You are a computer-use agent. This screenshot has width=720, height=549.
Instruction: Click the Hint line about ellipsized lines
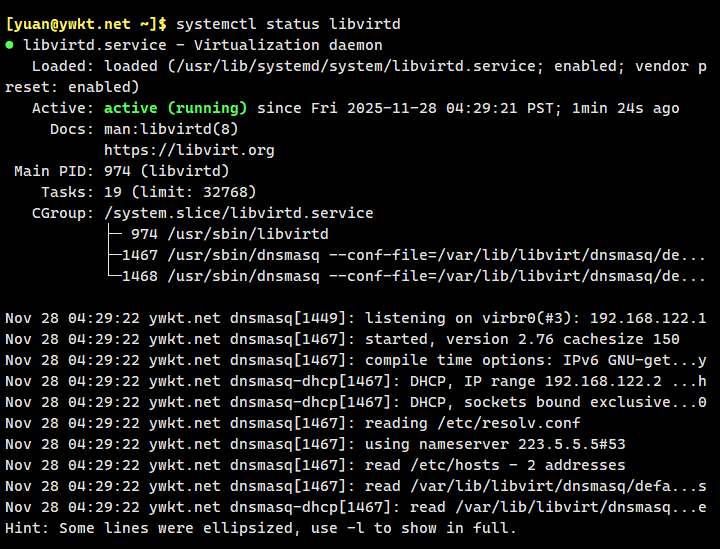click(x=260, y=528)
